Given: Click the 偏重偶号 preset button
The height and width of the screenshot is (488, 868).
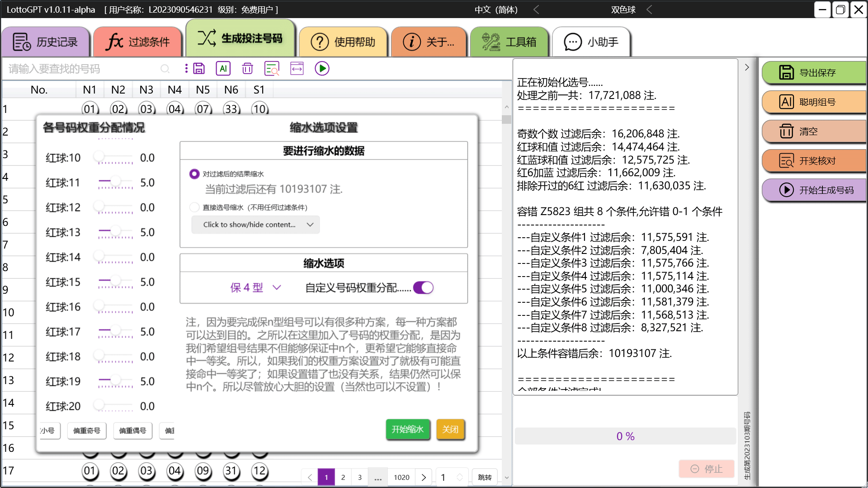Looking at the screenshot, I should [132, 431].
